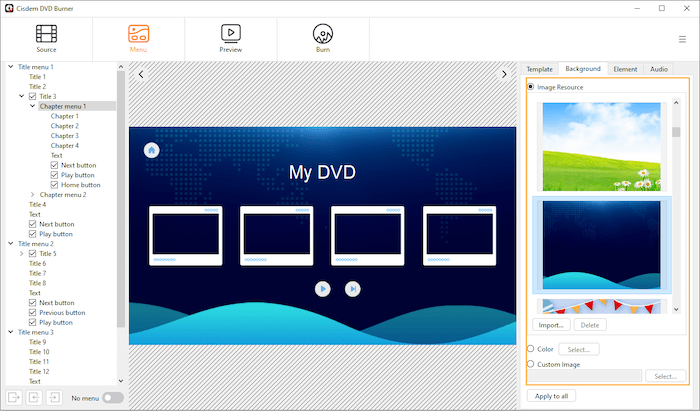Select the Color radio option
The width and height of the screenshot is (700, 411).
click(530, 349)
